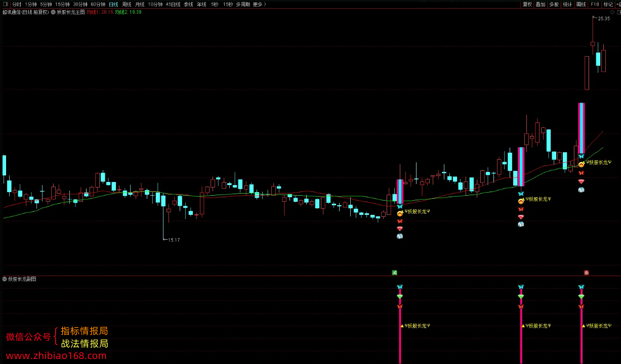Click the diamond icon at chart top-right
This screenshot has width=621, height=364.
(x=612, y=12)
